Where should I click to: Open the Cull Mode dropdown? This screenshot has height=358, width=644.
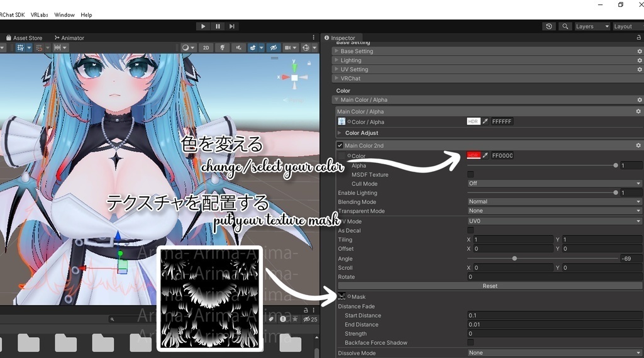(x=555, y=183)
